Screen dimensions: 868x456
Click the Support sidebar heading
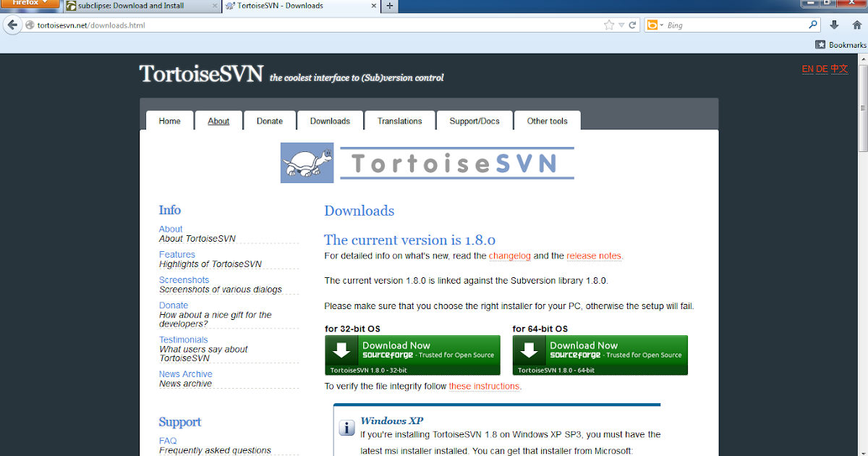(x=180, y=422)
